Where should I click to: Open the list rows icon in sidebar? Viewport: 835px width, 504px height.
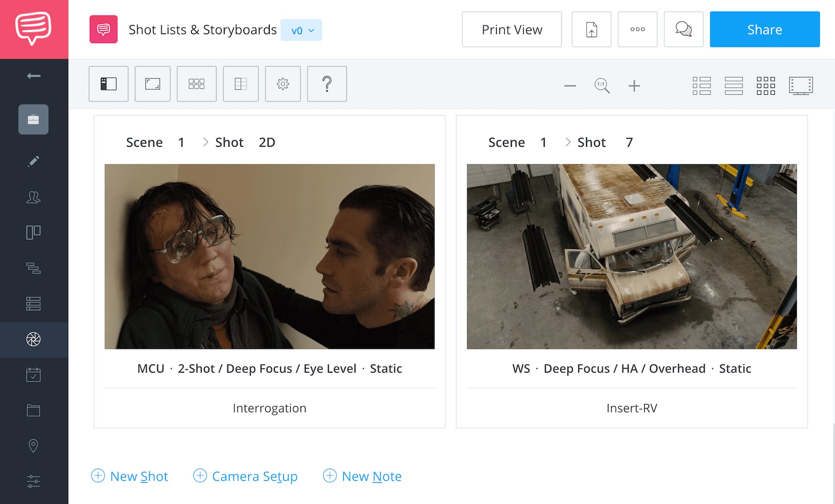coord(33,304)
